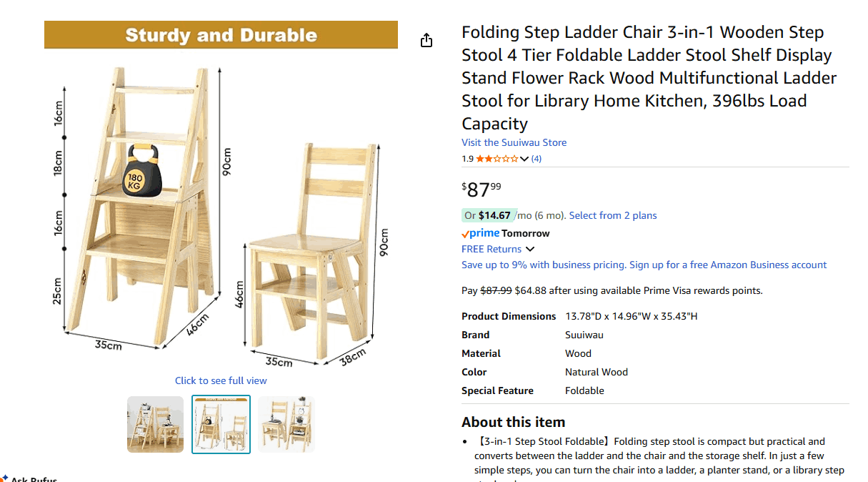Click the two-star rating icons
Image resolution: width=868 pixels, height=482 pixels.
pyautogui.click(x=497, y=159)
